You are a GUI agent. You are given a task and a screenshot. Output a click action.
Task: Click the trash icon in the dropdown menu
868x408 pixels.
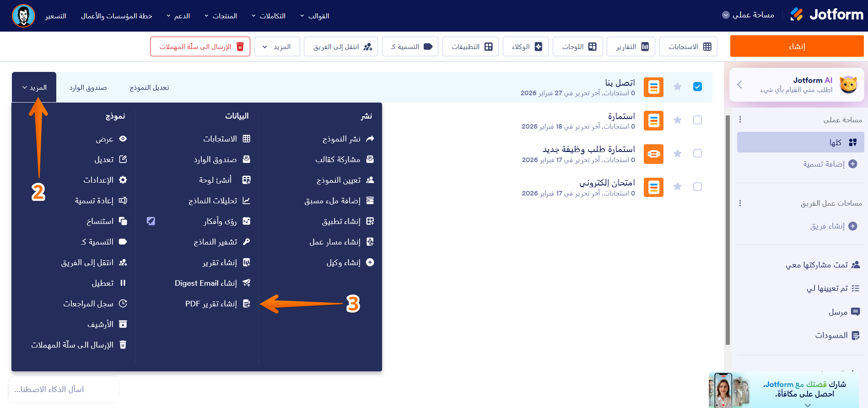click(x=123, y=345)
